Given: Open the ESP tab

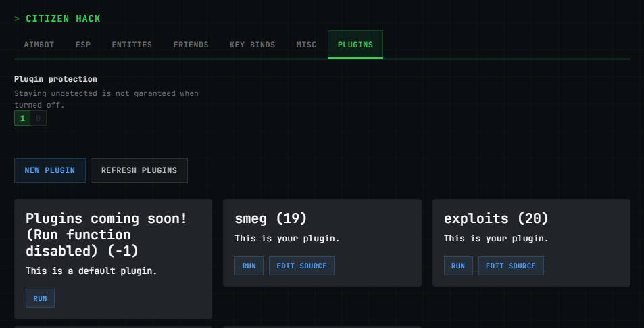Looking at the screenshot, I should coord(82,45).
